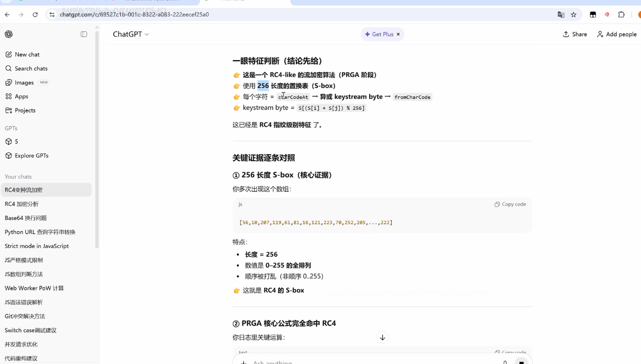This screenshot has height=364, width=641.
Task: Open chat 'RC4 加密分析'
Action: [46, 204]
